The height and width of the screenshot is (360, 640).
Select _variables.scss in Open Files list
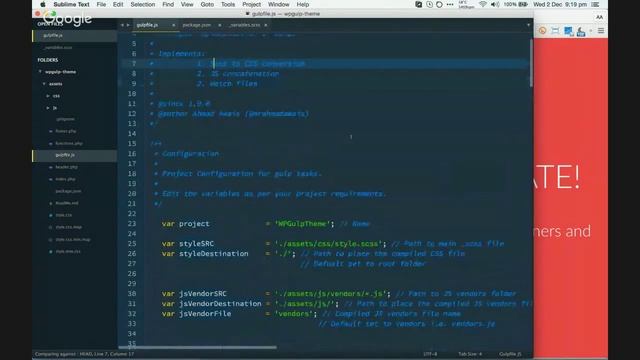click(x=75, y=47)
